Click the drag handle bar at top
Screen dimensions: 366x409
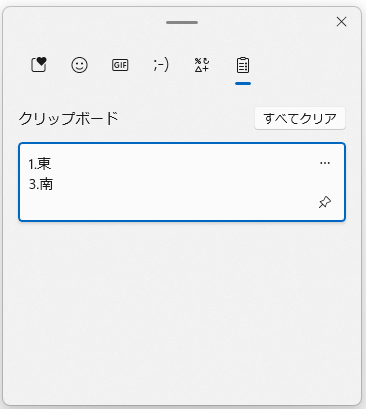pos(182,22)
